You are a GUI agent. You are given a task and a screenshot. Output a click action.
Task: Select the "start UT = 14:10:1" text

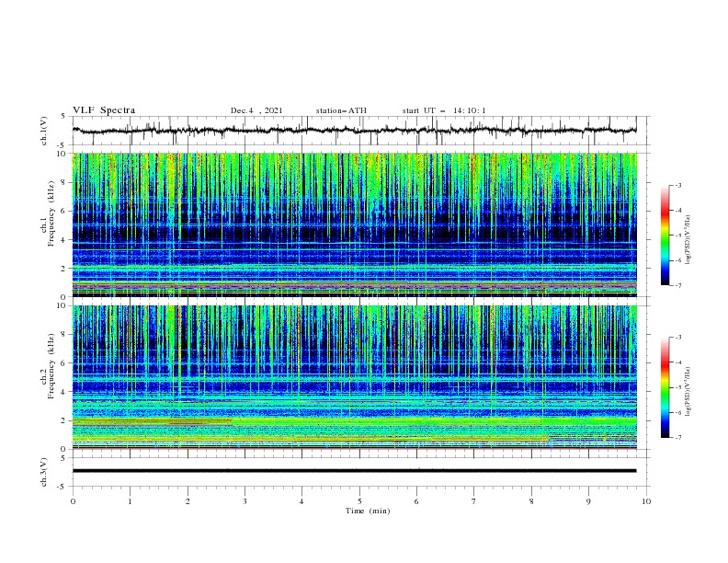(444, 110)
